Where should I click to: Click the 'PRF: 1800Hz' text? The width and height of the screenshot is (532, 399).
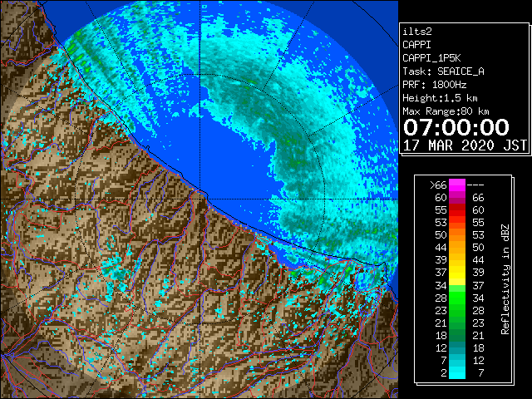435,85
